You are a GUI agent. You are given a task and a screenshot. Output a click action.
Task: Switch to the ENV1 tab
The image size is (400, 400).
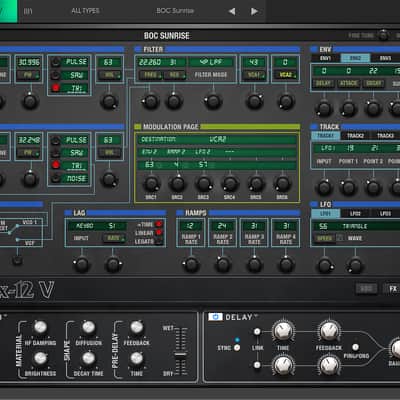point(326,58)
